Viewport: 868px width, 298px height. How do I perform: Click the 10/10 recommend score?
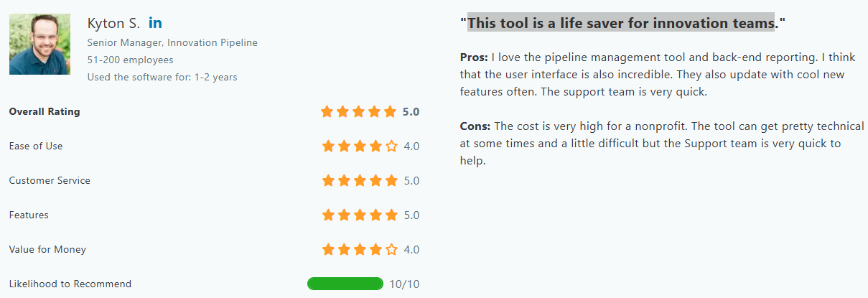click(404, 284)
